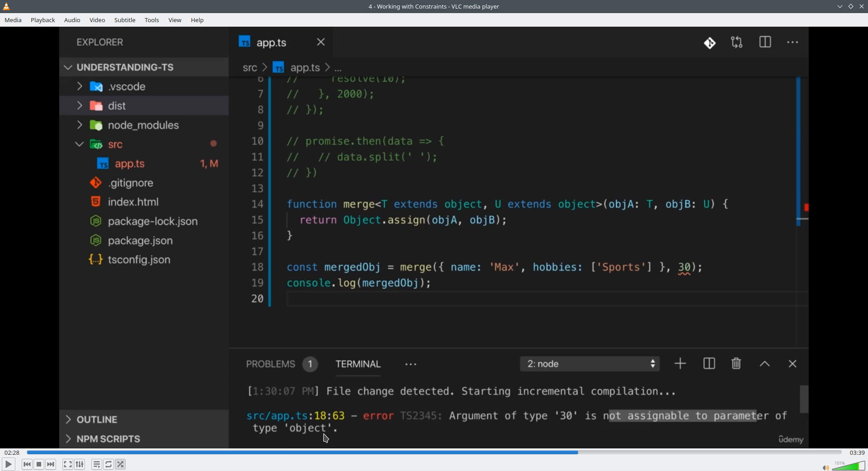This screenshot has height=471, width=868.
Task: Open editor more actions ellipsis
Action: pyautogui.click(x=793, y=42)
